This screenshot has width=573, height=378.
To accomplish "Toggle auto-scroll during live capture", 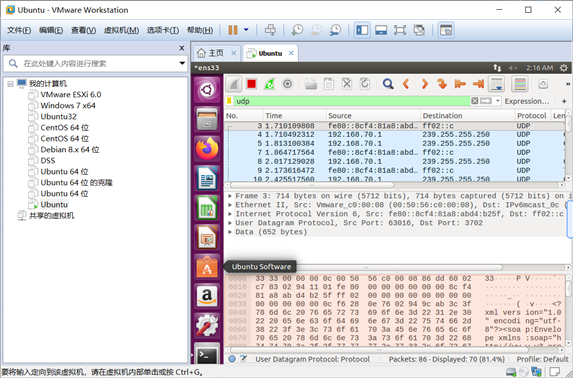I will (x=496, y=84).
